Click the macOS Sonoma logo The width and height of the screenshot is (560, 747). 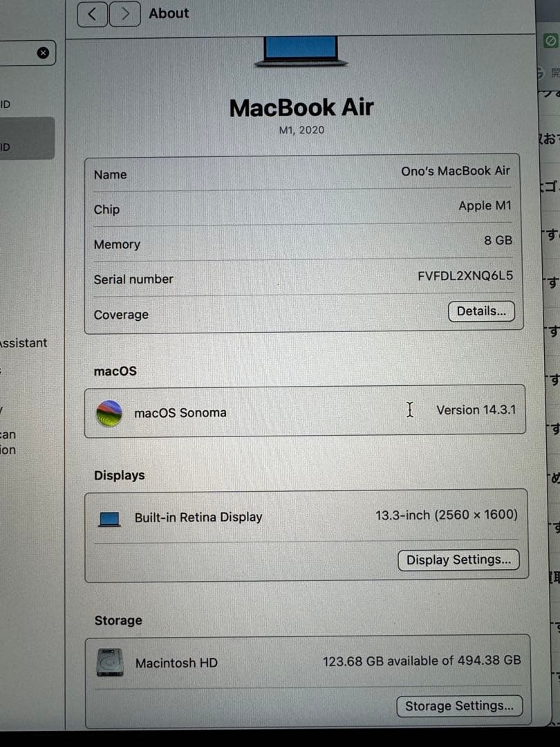coord(109,412)
